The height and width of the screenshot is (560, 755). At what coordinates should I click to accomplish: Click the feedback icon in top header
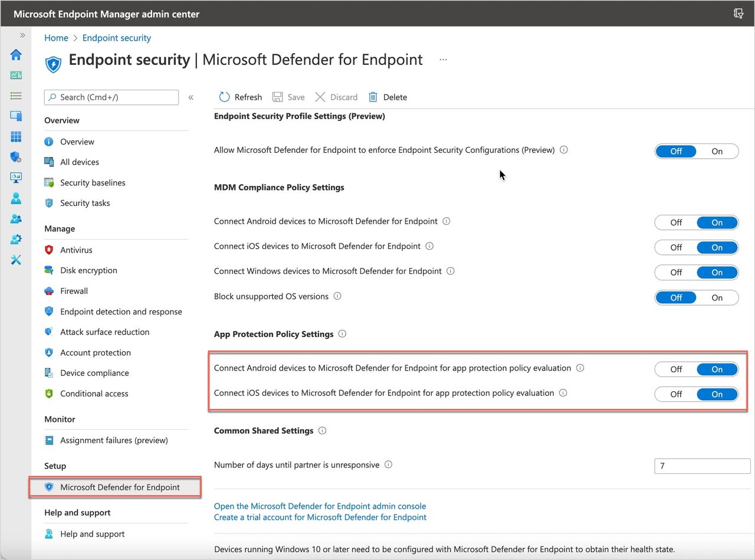coord(738,14)
